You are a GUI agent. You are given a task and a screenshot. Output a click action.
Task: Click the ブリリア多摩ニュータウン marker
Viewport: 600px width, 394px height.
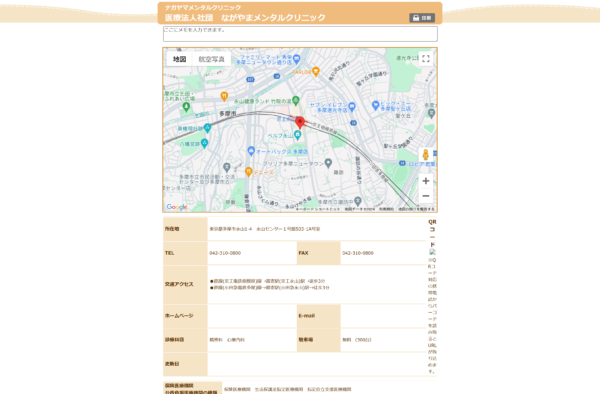pyautogui.click(x=328, y=163)
